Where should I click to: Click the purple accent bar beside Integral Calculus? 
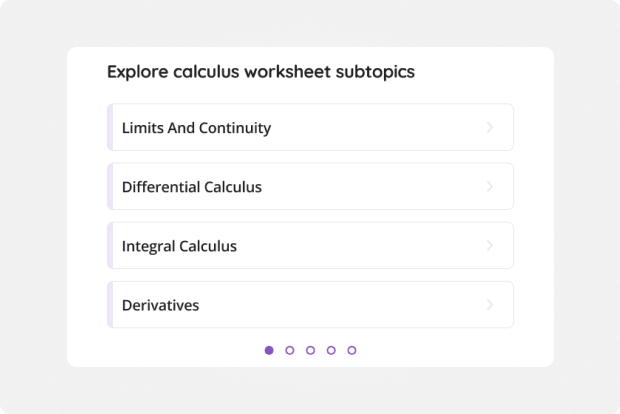click(x=109, y=246)
